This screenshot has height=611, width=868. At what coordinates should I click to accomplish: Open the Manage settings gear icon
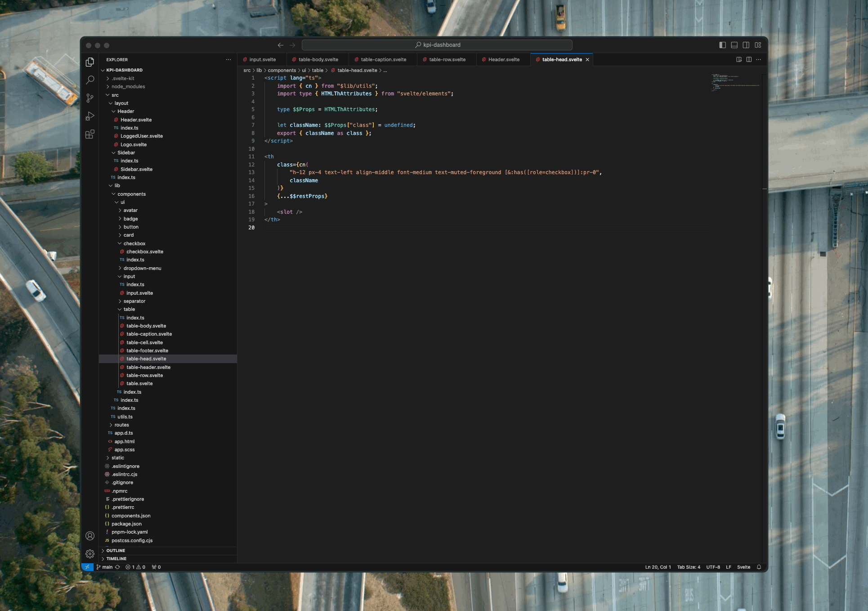point(90,554)
